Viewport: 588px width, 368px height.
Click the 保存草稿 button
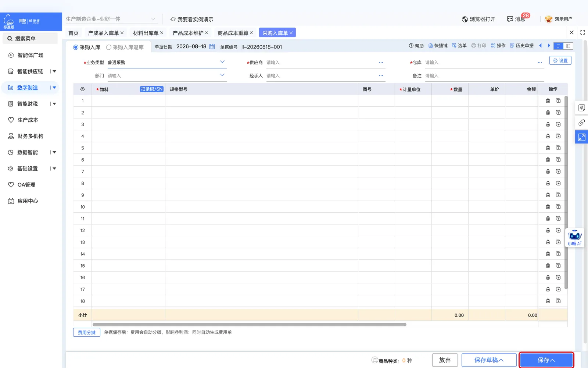coord(489,360)
